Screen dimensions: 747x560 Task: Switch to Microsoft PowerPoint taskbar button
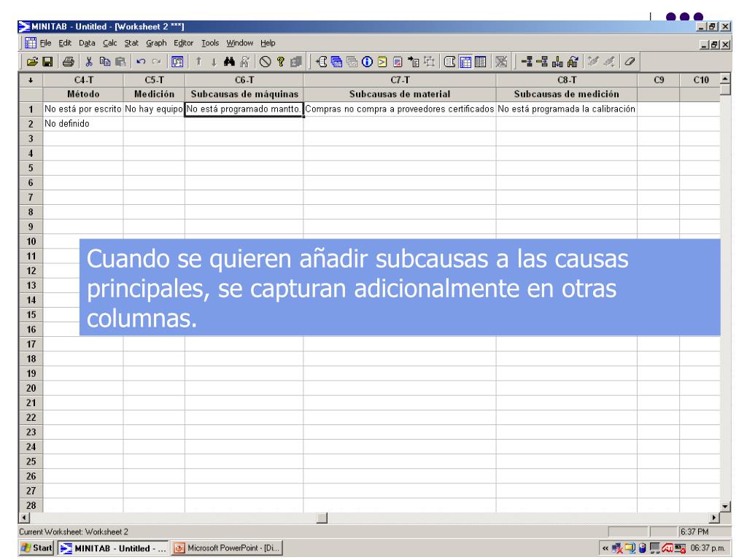pyautogui.click(x=228, y=548)
